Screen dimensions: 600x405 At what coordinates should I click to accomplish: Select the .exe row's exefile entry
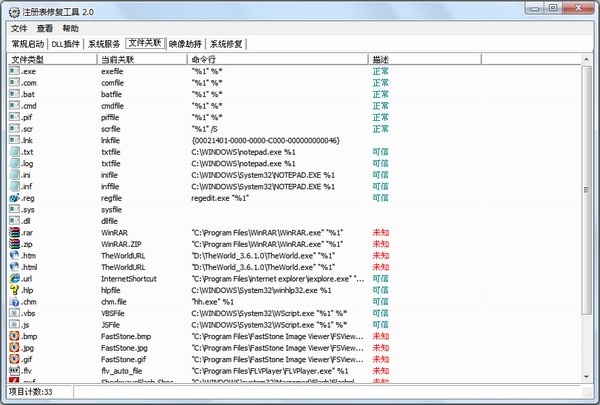(111, 72)
